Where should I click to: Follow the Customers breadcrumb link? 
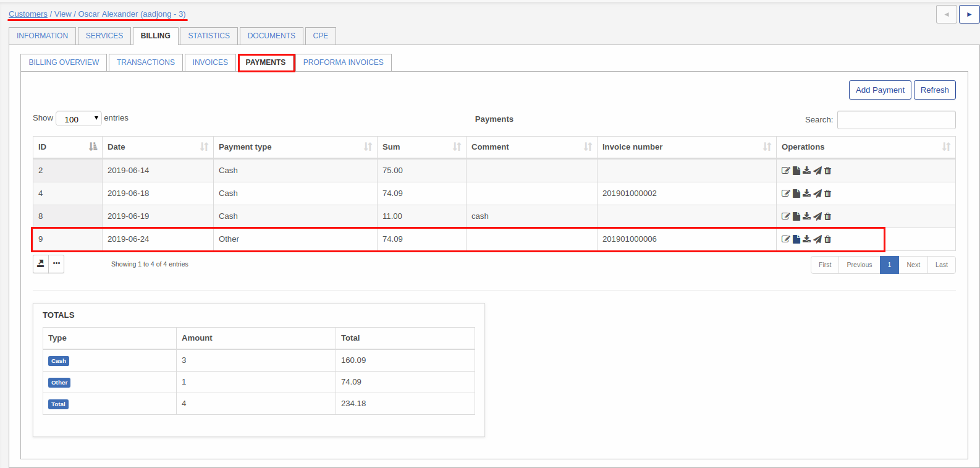[x=28, y=14]
